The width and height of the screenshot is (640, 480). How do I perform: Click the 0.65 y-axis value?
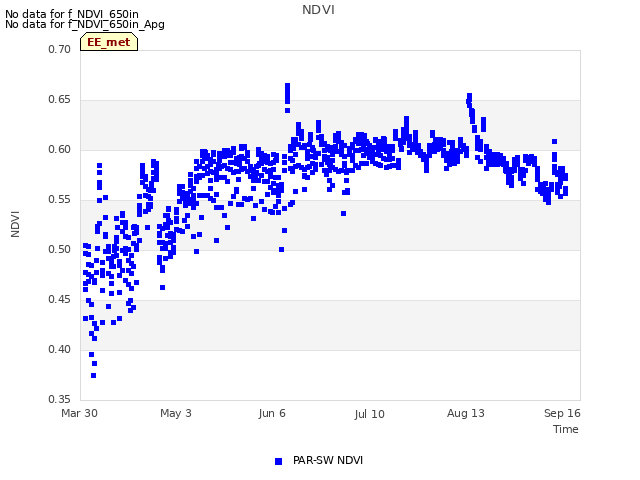(60, 100)
